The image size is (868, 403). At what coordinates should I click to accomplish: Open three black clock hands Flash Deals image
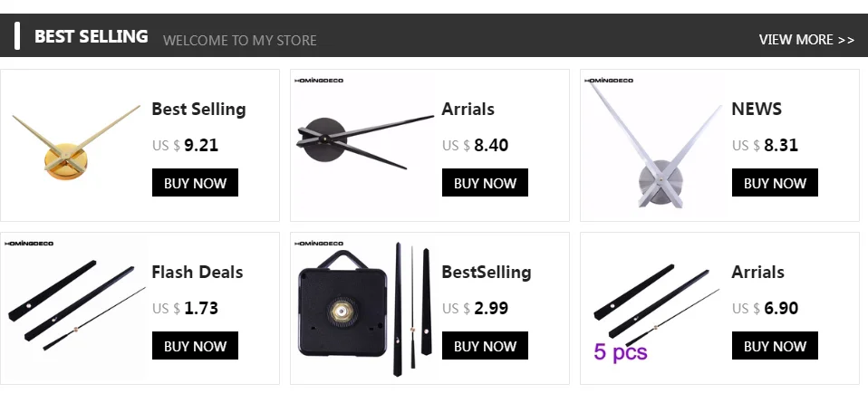[75, 308]
